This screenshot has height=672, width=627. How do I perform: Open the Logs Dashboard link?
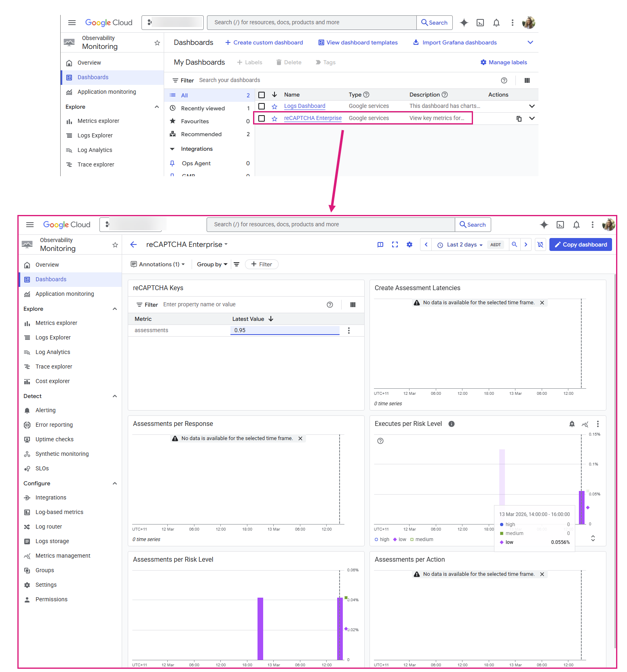[x=305, y=106]
